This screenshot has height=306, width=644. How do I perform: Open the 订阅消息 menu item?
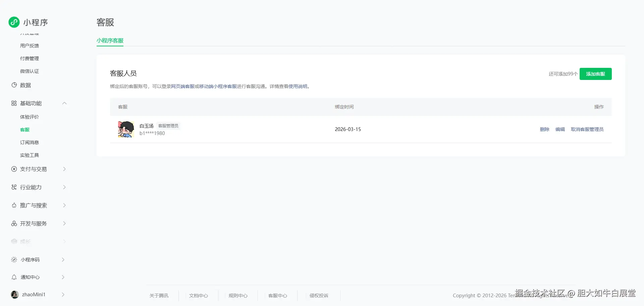click(x=30, y=142)
